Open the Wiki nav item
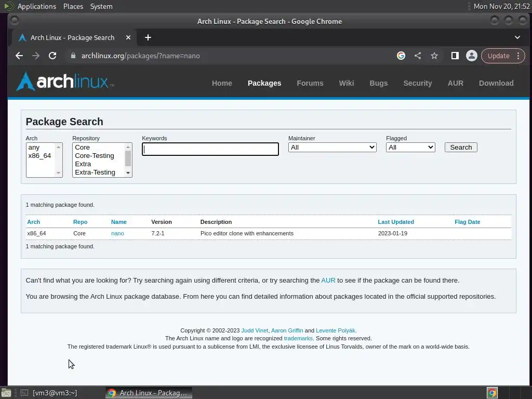Viewport: 532px width, 399px height. click(x=347, y=83)
